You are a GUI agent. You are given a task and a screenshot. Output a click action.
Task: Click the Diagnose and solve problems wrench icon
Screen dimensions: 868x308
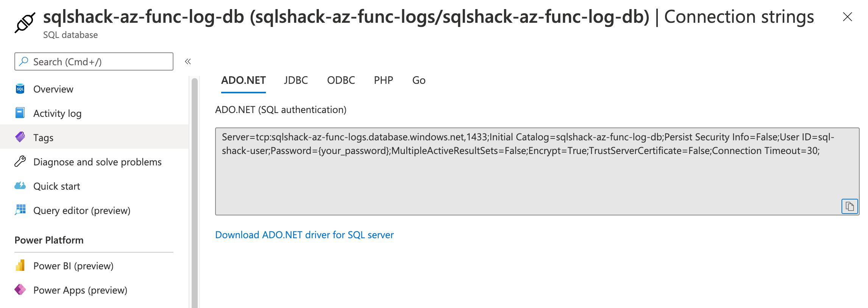pos(20,162)
